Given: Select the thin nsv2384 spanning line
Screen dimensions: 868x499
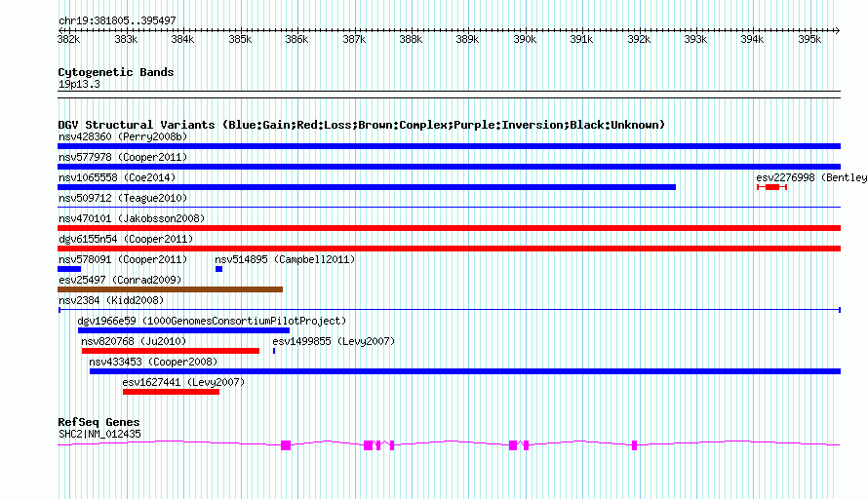Looking at the screenshot, I should pyautogui.click(x=449, y=310).
